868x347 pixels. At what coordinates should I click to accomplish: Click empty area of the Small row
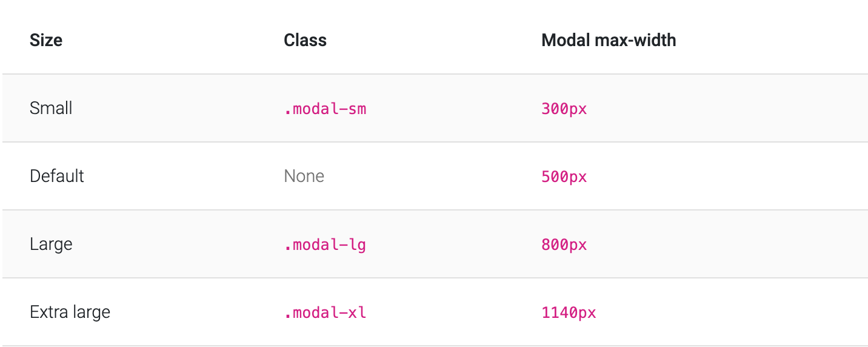[x=727, y=108]
